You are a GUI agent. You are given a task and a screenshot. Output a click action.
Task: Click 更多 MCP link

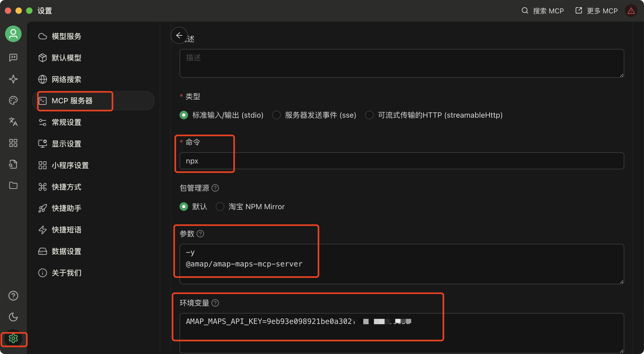pos(597,11)
